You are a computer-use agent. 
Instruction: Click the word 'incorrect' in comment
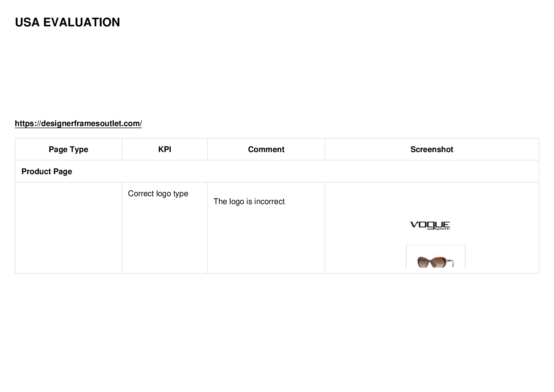[269, 201]
